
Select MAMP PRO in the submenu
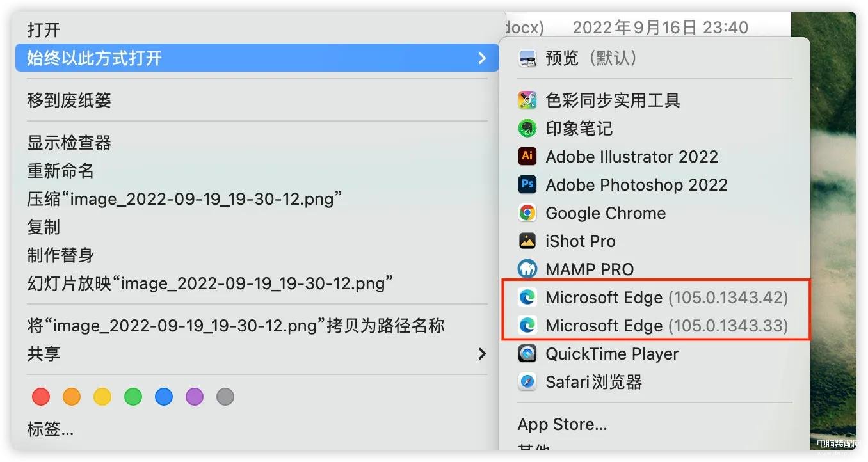[655, 269]
